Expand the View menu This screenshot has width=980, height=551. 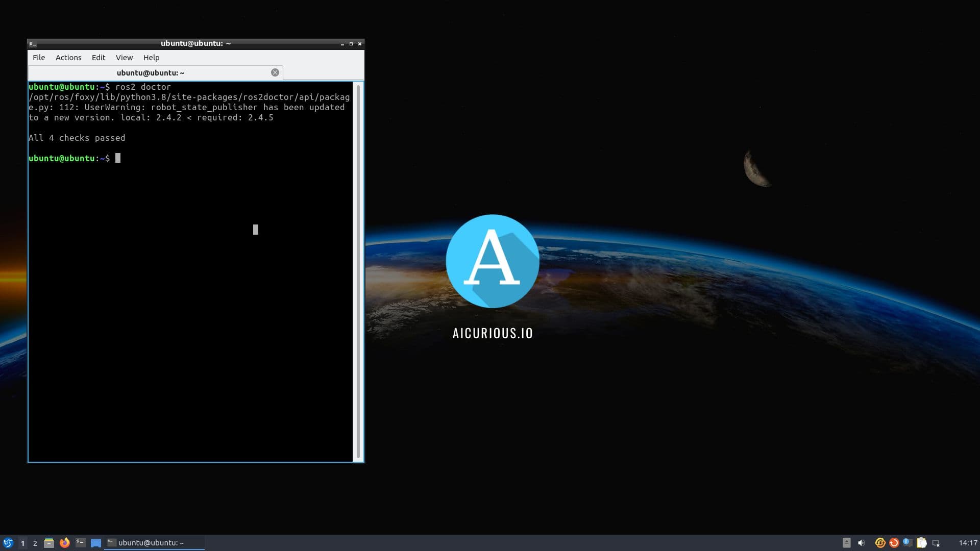point(124,58)
